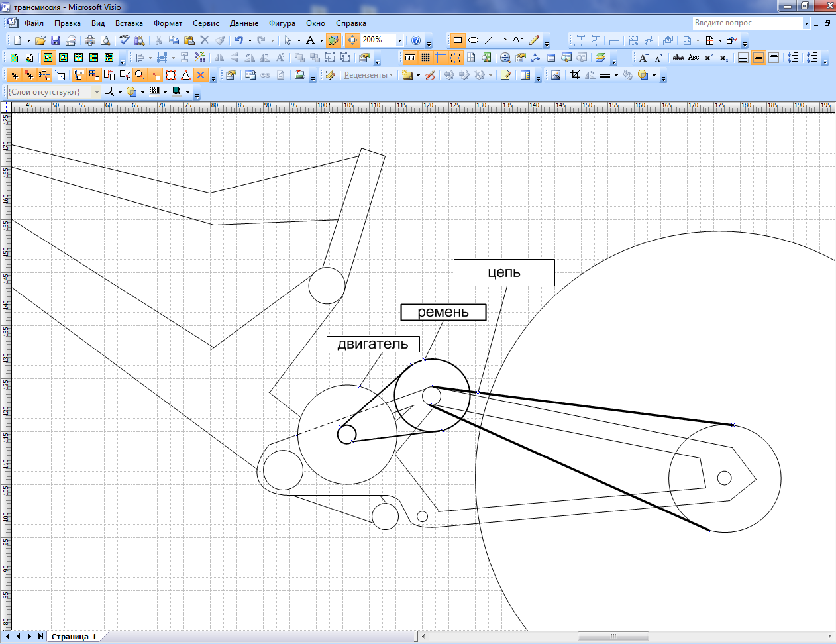Click into the Введите вопрос help field
The height and width of the screenshot is (644, 836).
(747, 23)
